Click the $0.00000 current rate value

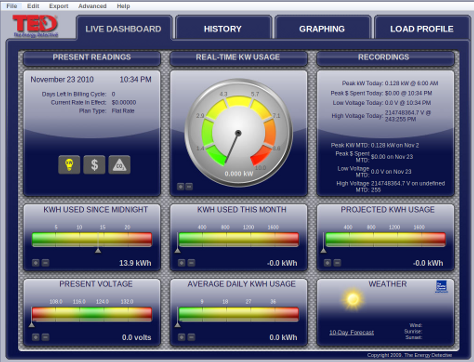tap(124, 102)
